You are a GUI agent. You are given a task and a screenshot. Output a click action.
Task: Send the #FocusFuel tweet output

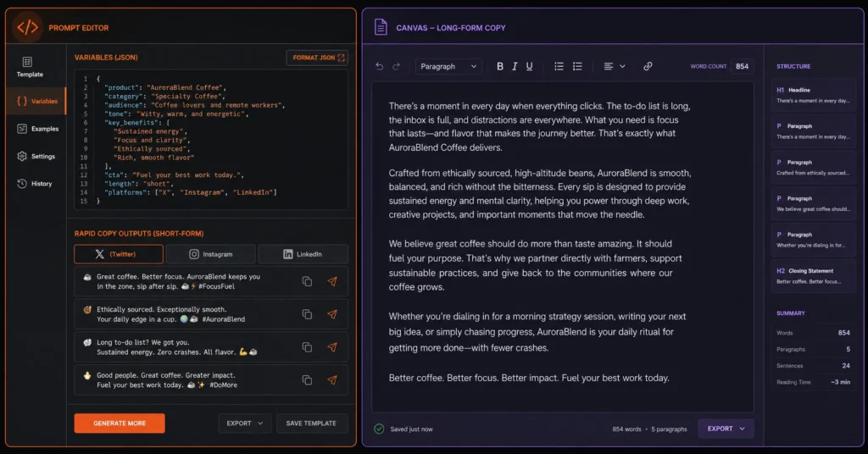point(332,281)
